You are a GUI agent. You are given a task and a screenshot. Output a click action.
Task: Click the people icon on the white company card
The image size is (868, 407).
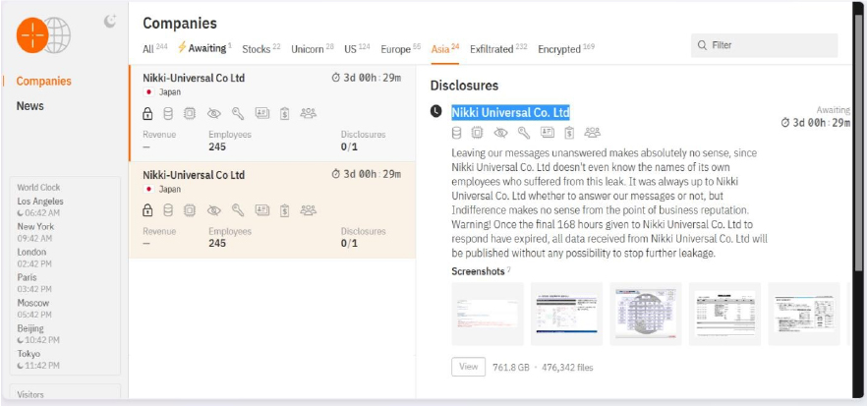pyautogui.click(x=309, y=113)
